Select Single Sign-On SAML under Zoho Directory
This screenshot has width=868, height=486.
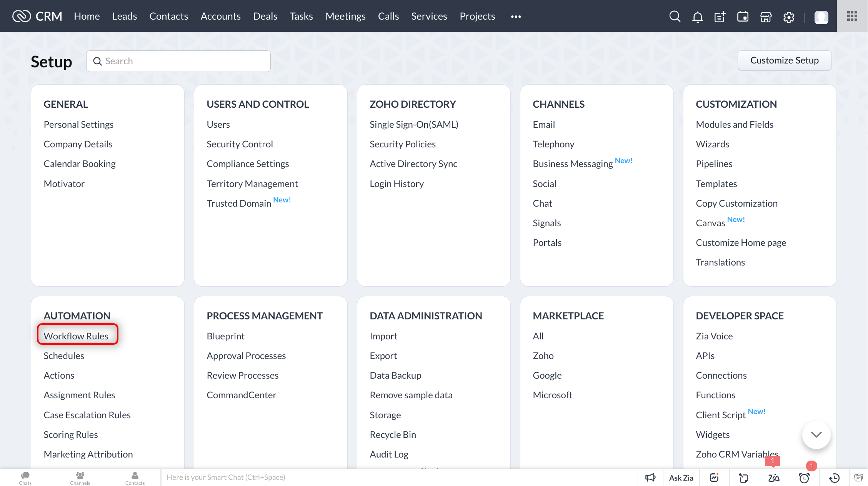414,124
